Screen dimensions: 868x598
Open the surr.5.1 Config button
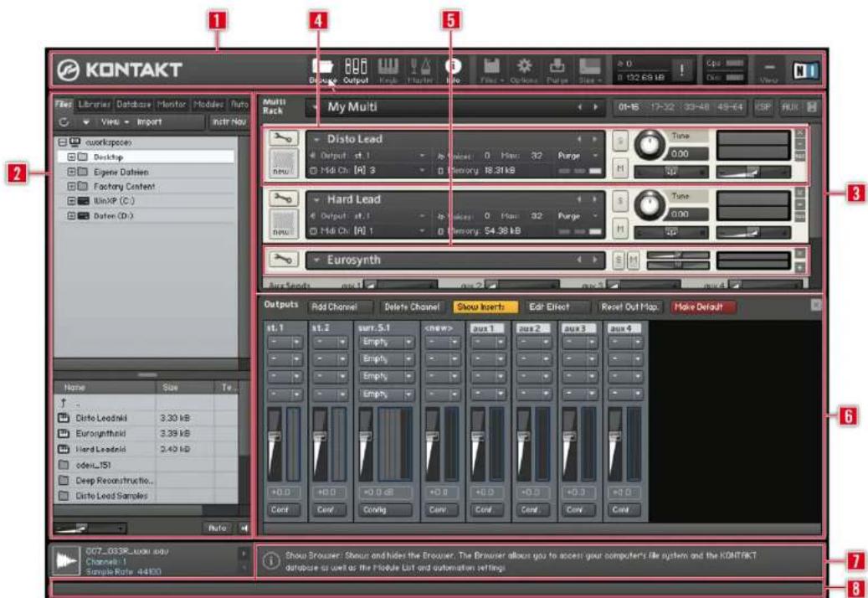(x=386, y=509)
